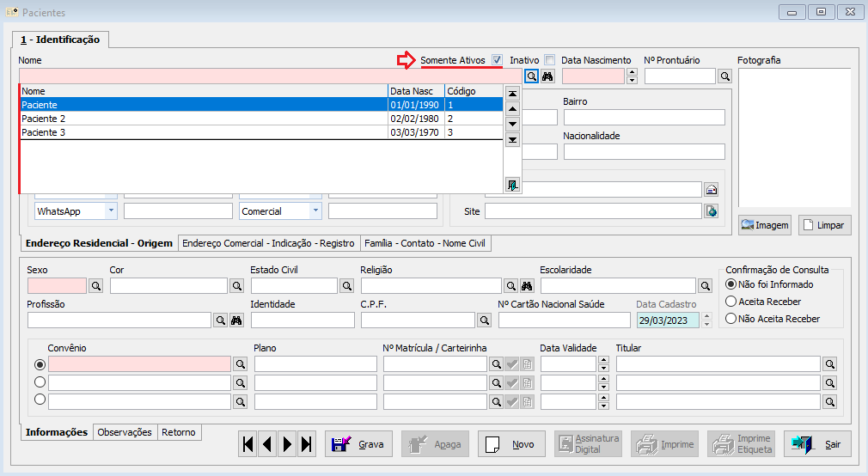Search C.P.F. with magnifier icon

[485, 320]
